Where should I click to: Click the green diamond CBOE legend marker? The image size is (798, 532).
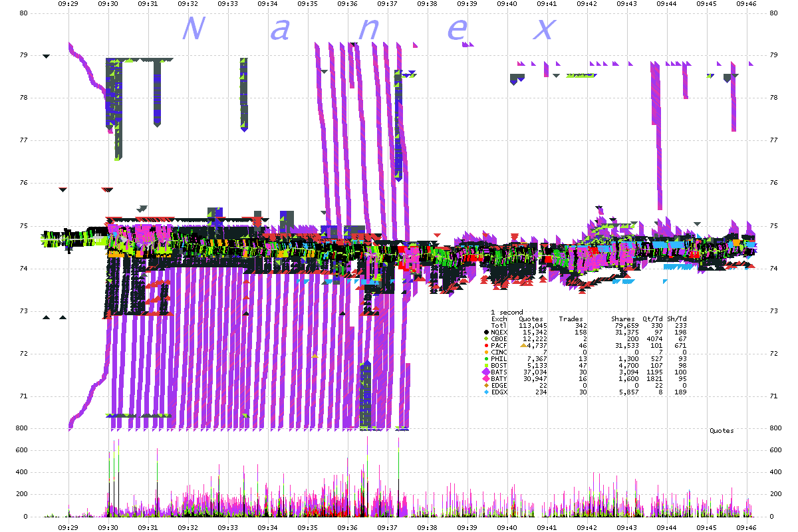coord(486,338)
